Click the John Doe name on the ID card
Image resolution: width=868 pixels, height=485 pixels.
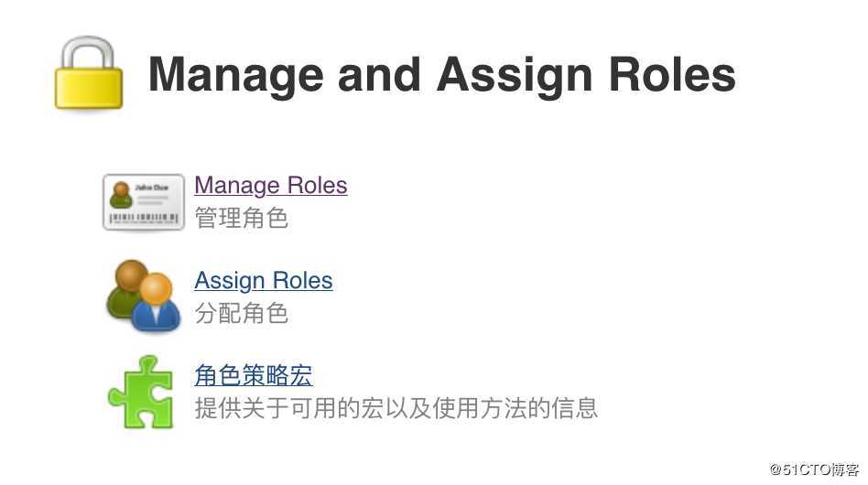(152, 188)
